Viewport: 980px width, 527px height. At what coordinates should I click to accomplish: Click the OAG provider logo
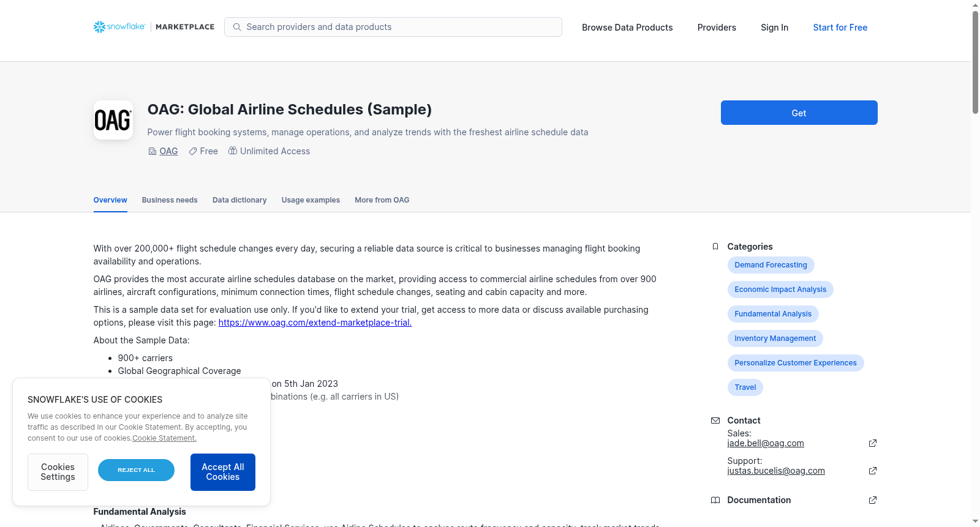click(113, 120)
